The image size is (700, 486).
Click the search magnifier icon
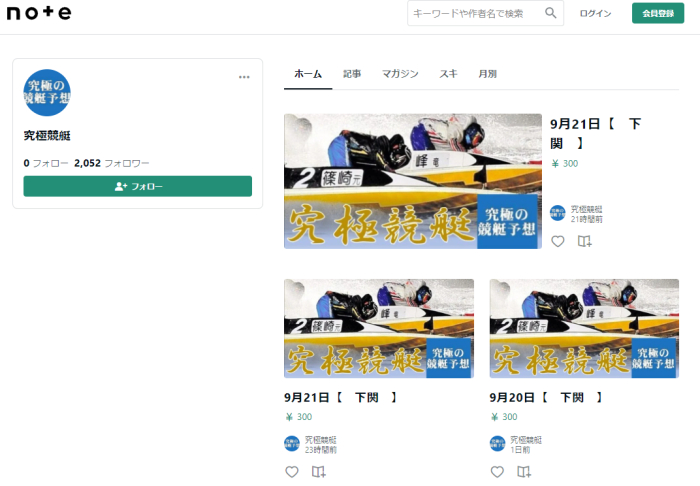(x=550, y=13)
